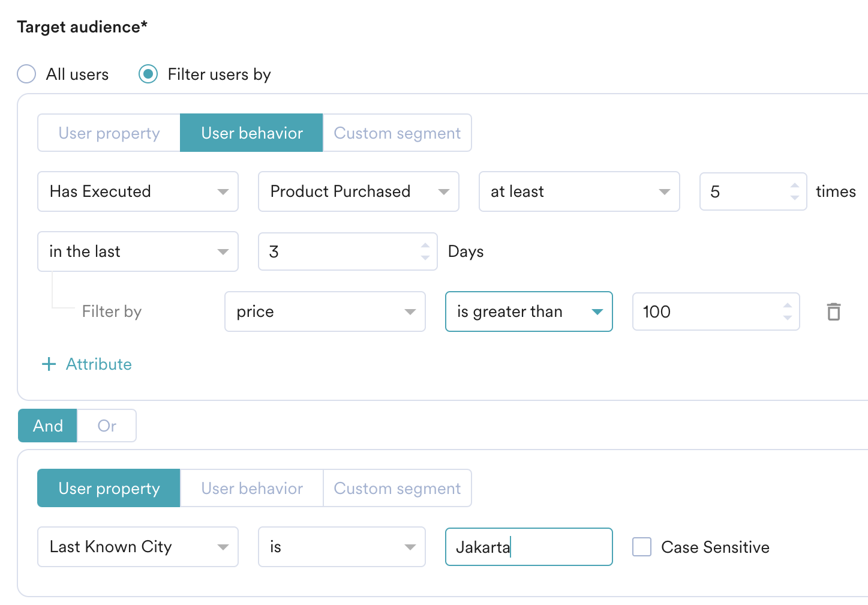
Task: Open the Has Executed dropdown
Action: point(138,191)
